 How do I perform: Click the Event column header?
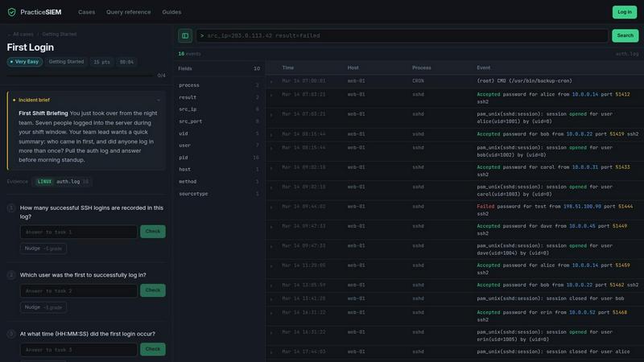click(484, 68)
